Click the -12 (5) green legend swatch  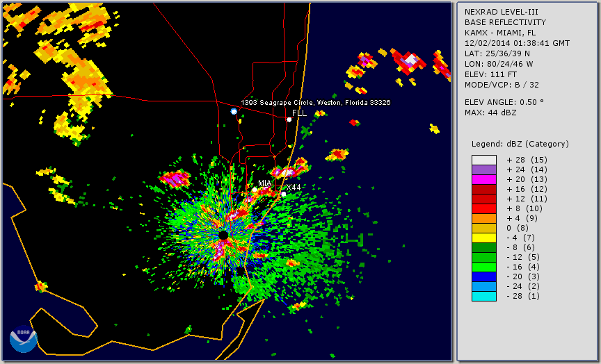click(x=484, y=257)
